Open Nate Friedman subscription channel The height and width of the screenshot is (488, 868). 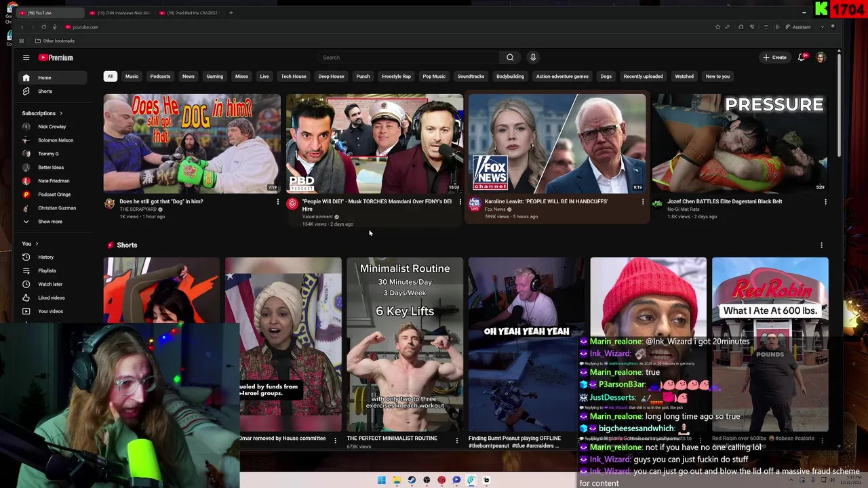coord(54,181)
